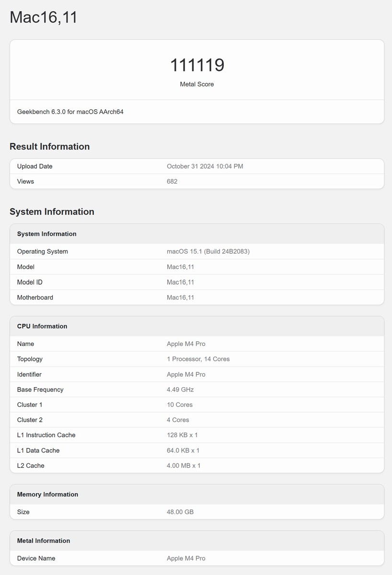Click the Motherboard row label
Image resolution: width=392 pixels, height=575 pixels.
point(35,298)
